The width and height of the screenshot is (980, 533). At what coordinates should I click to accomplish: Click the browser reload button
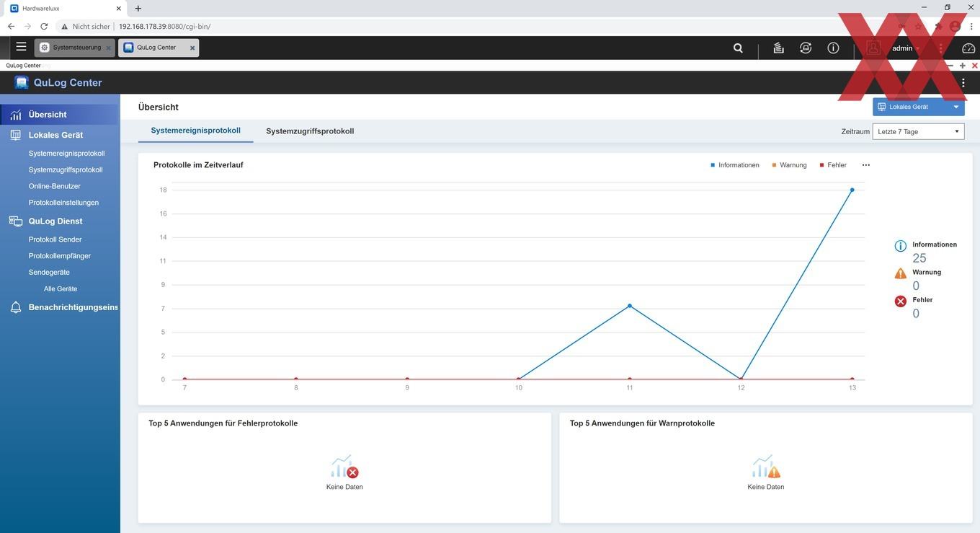coord(44,26)
